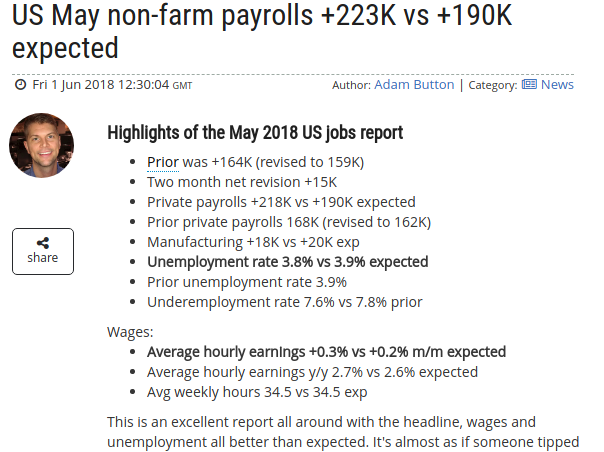Click the share icon in the share box

[x=43, y=243]
